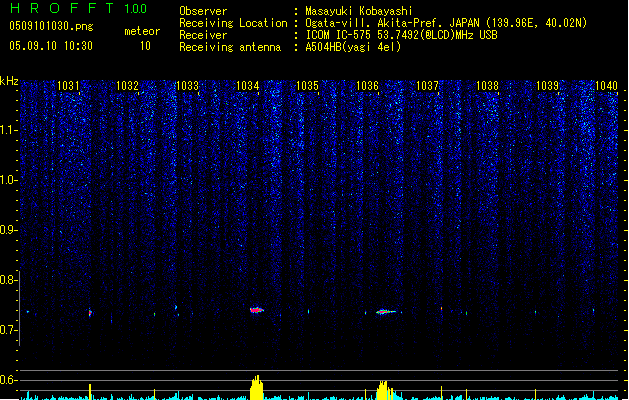
Task: Click the bright meteor echo after 1034
Action: (257, 310)
